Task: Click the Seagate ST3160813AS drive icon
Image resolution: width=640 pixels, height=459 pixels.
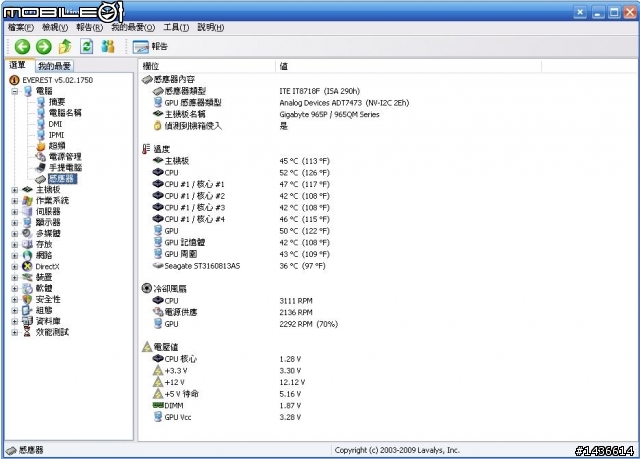Action: click(158, 266)
